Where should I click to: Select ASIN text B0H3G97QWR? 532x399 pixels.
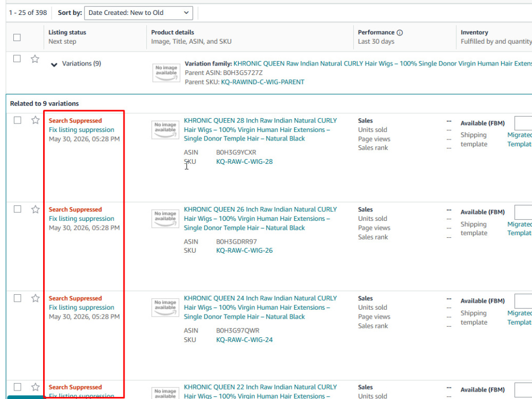pos(238,330)
